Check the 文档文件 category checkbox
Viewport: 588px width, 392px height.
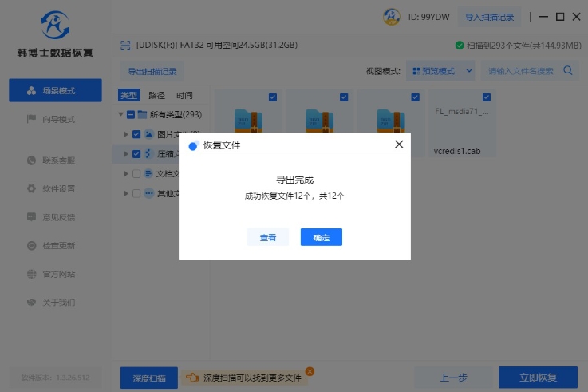(136, 173)
